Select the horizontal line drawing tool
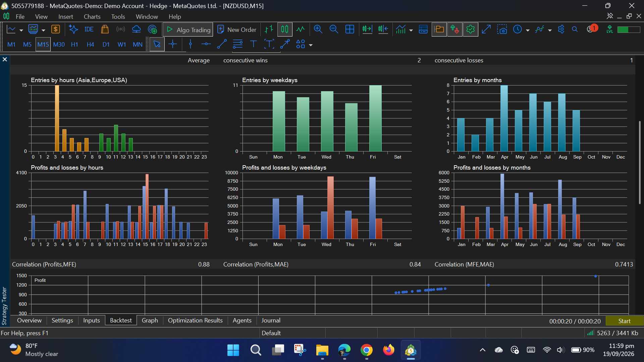This screenshot has width=644, height=362. coord(206,44)
